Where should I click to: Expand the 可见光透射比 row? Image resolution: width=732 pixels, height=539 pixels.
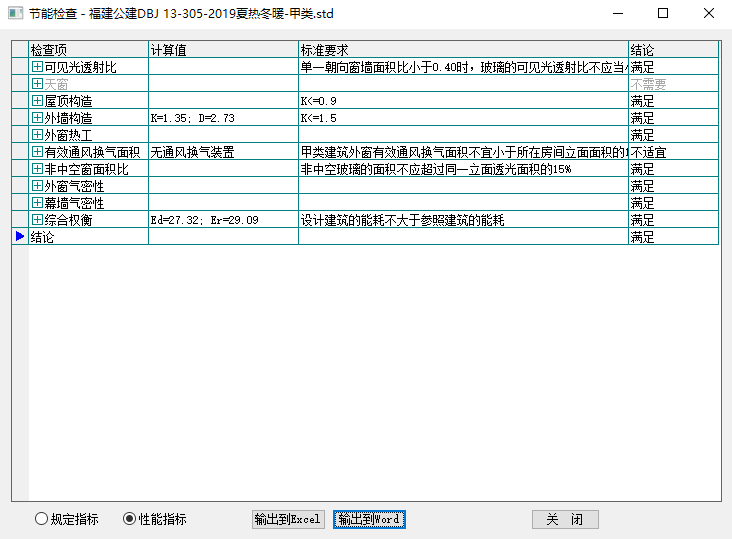[37, 67]
